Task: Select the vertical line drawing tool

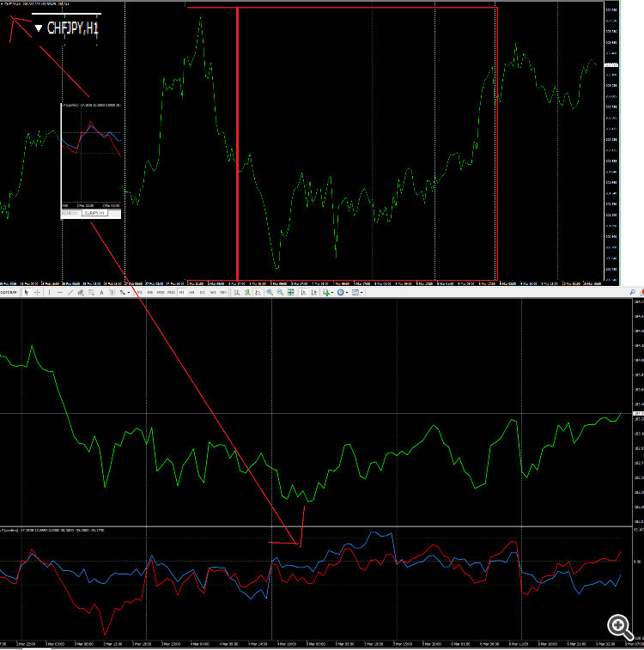Action: pos(49,292)
